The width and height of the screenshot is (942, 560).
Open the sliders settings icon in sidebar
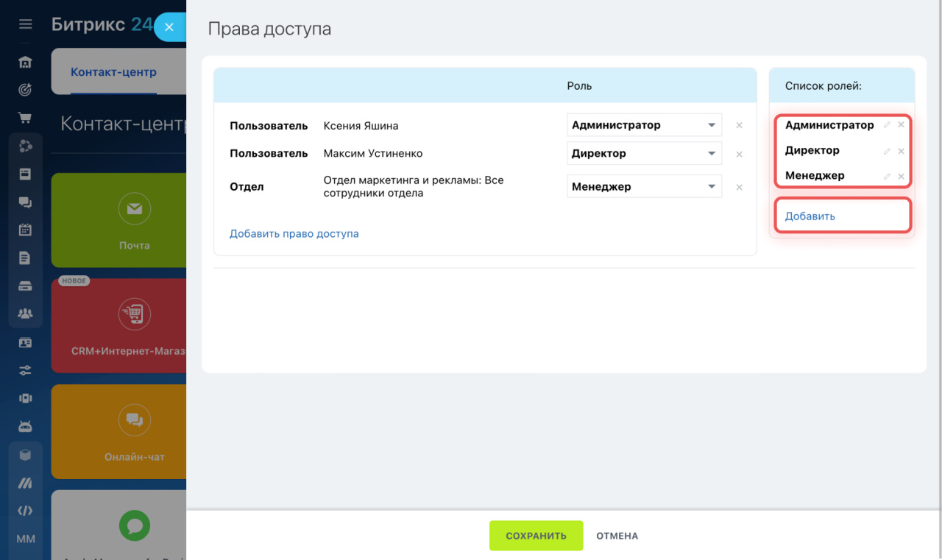(26, 370)
